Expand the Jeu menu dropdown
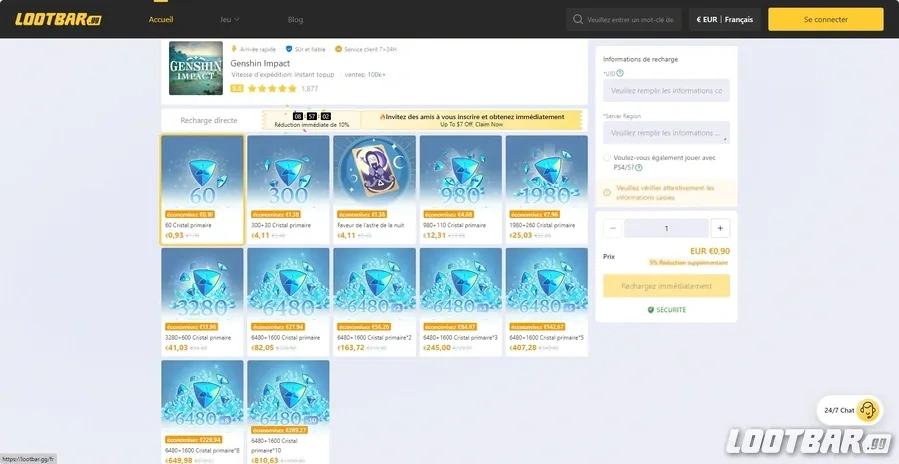Screen dimensions: 899x464 pyautogui.click(x=229, y=19)
